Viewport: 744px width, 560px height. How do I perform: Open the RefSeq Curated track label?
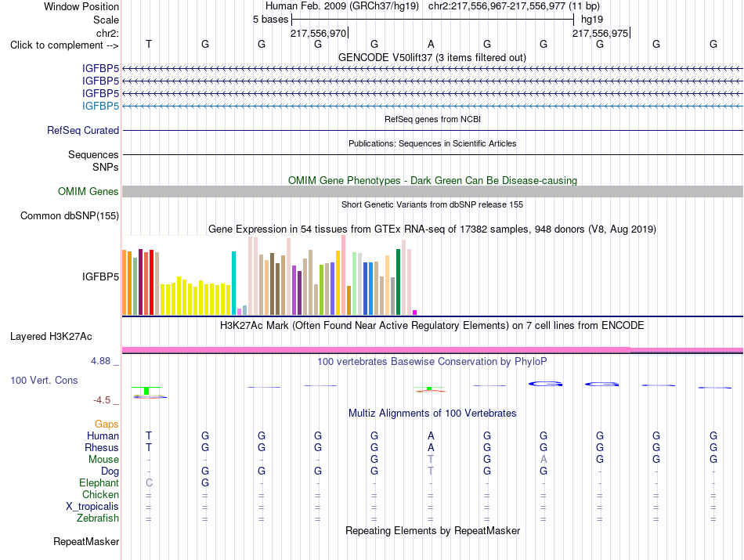(x=83, y=131)
